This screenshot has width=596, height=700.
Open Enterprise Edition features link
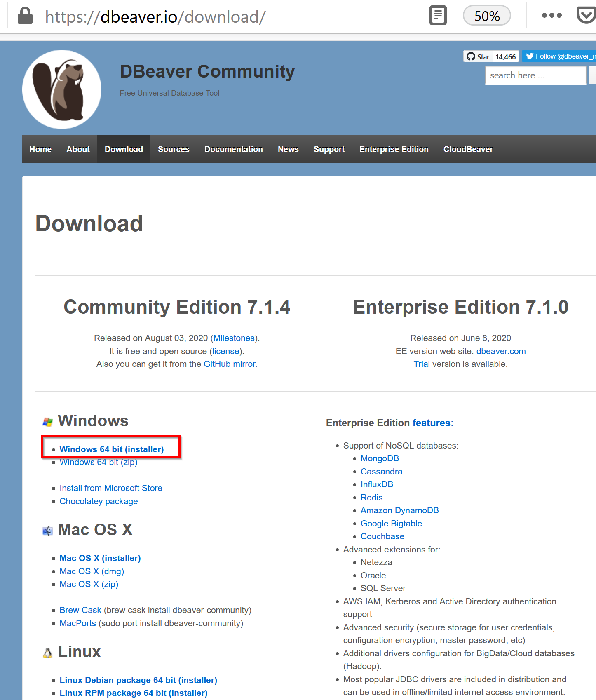433,423
